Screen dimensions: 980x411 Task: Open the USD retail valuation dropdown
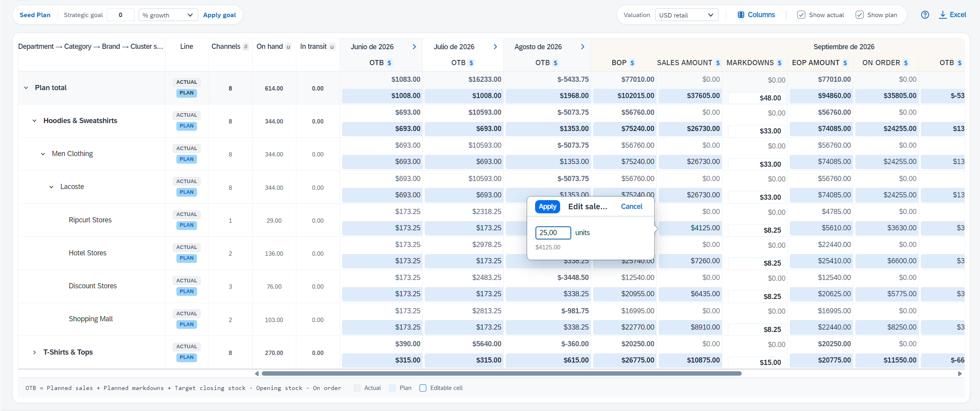pos(686,15)
